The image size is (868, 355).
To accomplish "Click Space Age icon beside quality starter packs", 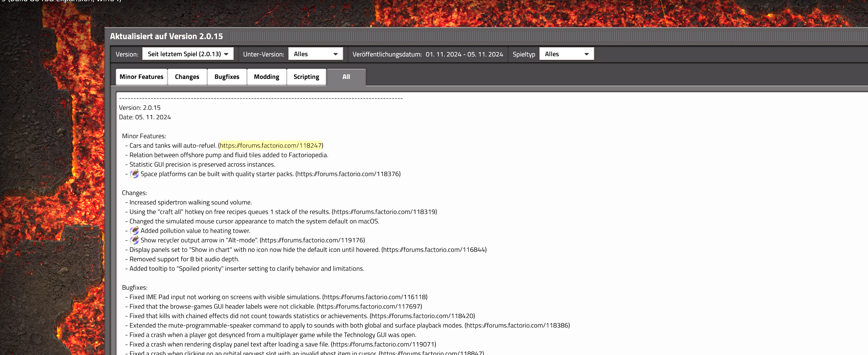I will point(134,174).
